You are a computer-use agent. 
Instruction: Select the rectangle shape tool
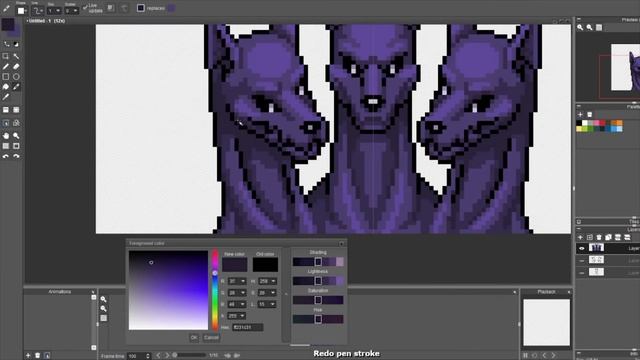point(6,76)
